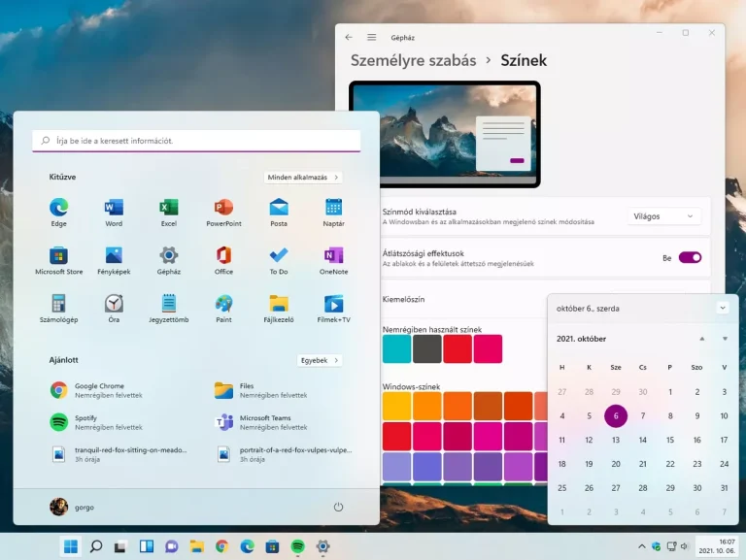
Task: Open Teams Chat taskbar icon
Action: [x=171, y=546]
